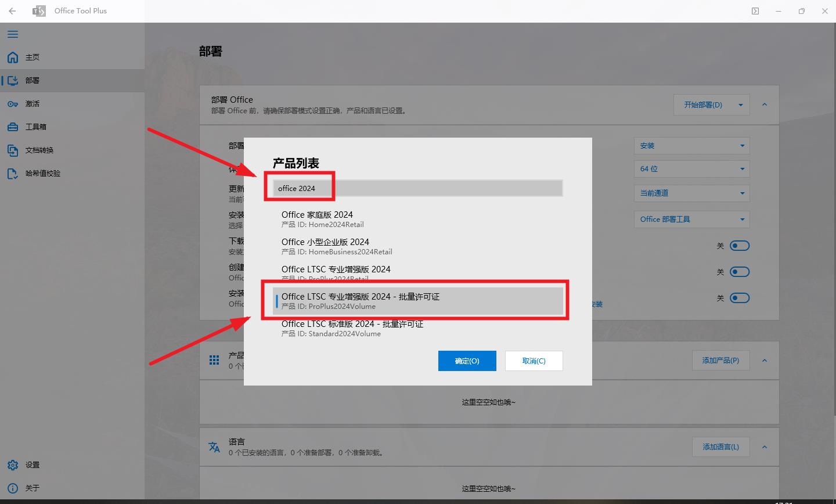The height and width of the screenshot is (504, 836).
Task: Open the 设置 (Settings) page
Action: coord(32,465)
